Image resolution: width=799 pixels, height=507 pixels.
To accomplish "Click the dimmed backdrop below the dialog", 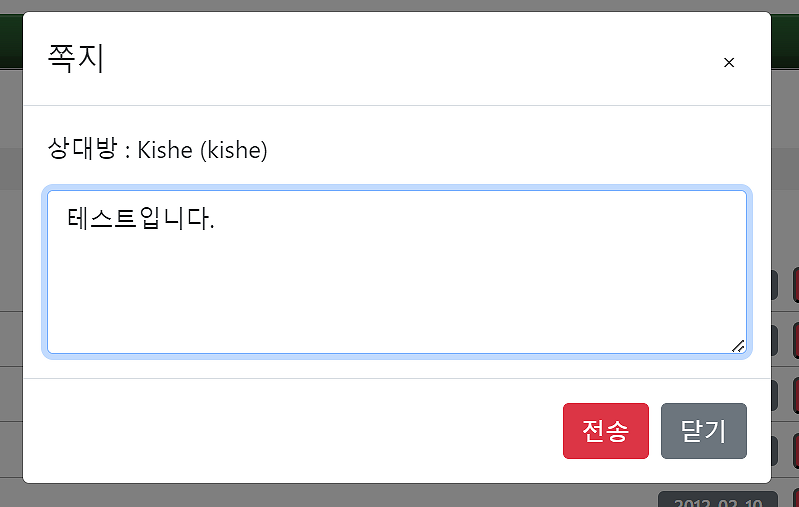I will pyautogui.click(x=300, y=496).
